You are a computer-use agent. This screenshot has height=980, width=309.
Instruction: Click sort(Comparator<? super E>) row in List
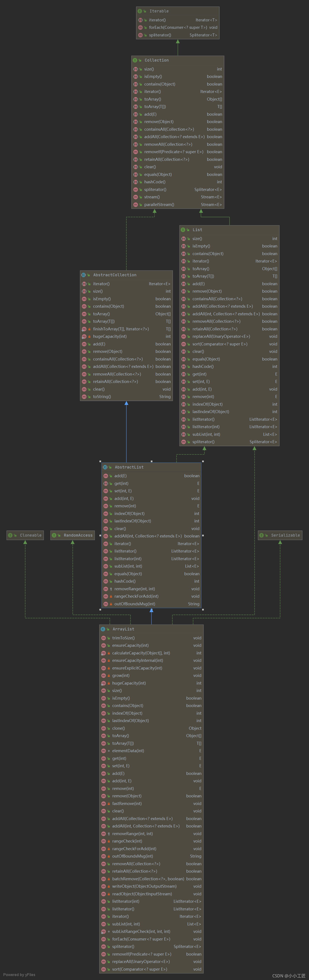[230, 344]
